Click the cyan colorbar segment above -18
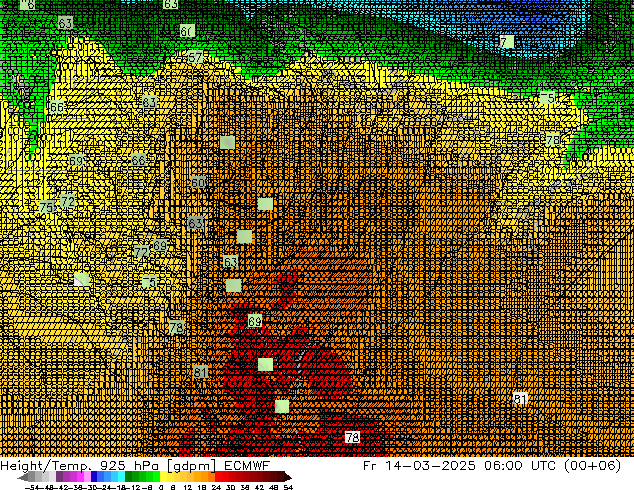 [x=121, y=477]
